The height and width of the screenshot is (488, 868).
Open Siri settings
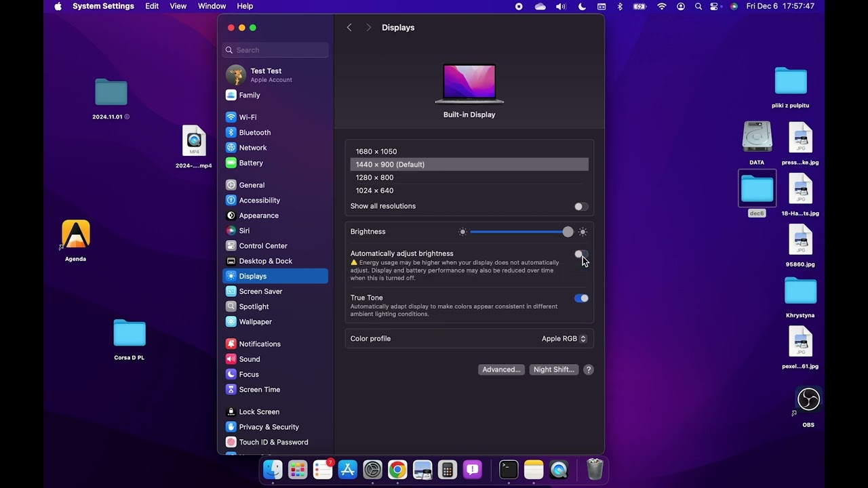(275, 231)
